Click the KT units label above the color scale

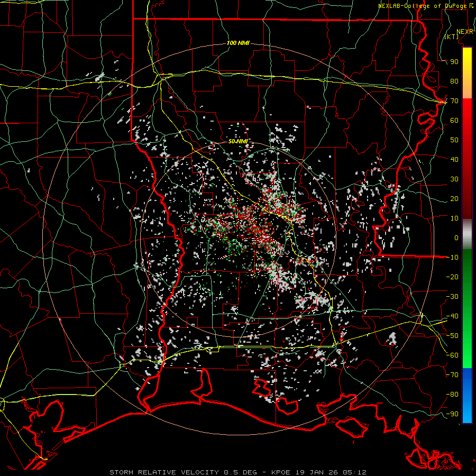[452, 36]
